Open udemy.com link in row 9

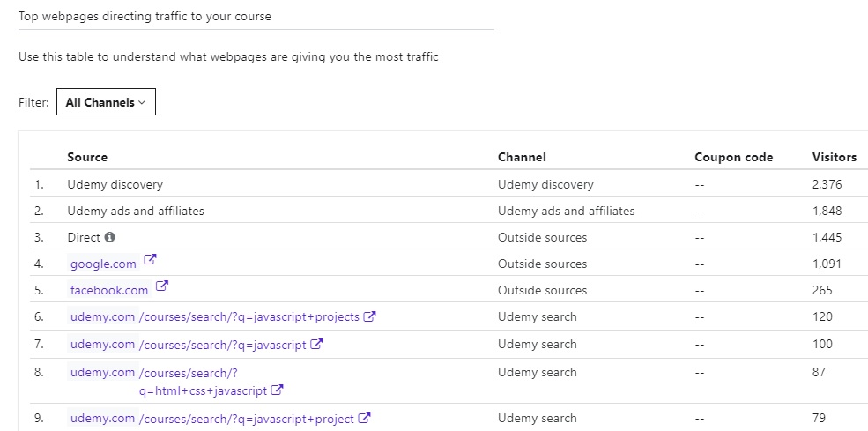coord(102,419)
